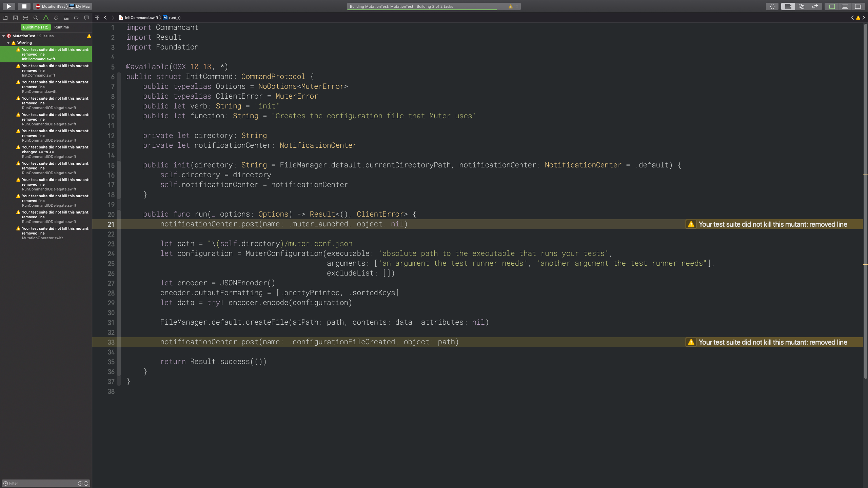The width and height of the screenshot is (868, 488).
Task: Open the MutationTest scheme selector
Action: pyautogui.click(x=51, y=6)
